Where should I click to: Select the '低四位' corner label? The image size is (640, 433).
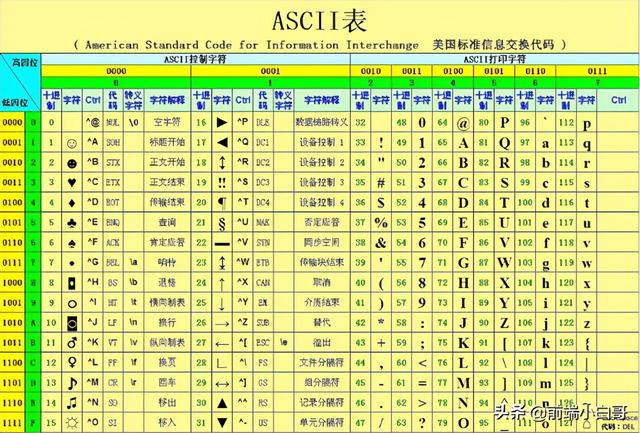pos(14,102)
